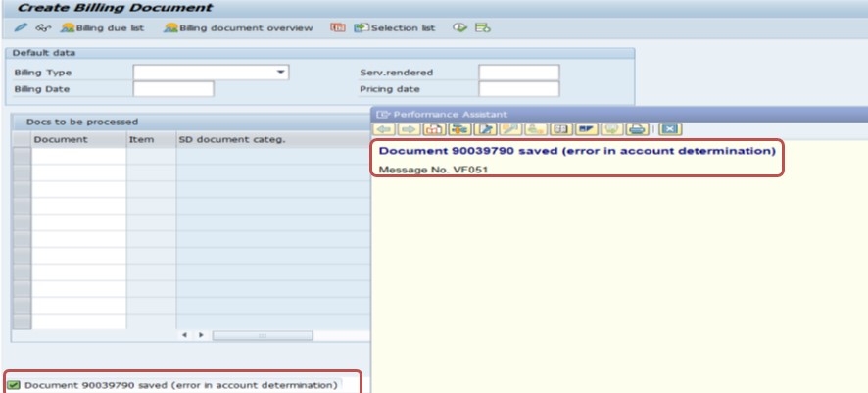
Task: Click the Print icon in Performance Assistant
Action: coord(637,129)
